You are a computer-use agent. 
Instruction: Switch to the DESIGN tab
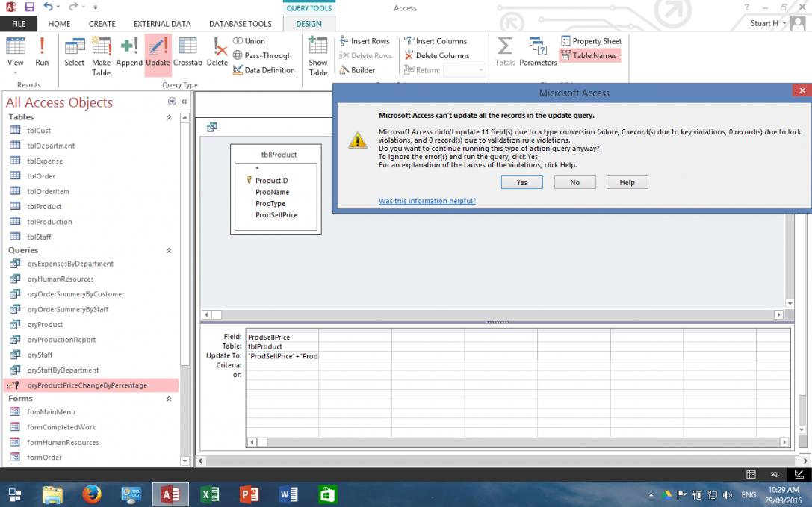pyautogui.click(x=309, y=24)
